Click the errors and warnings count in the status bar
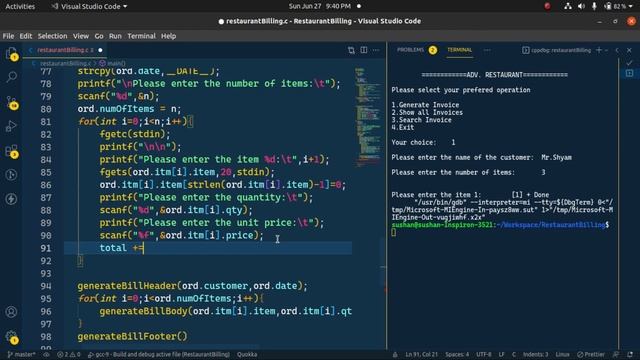 [69, 354]
